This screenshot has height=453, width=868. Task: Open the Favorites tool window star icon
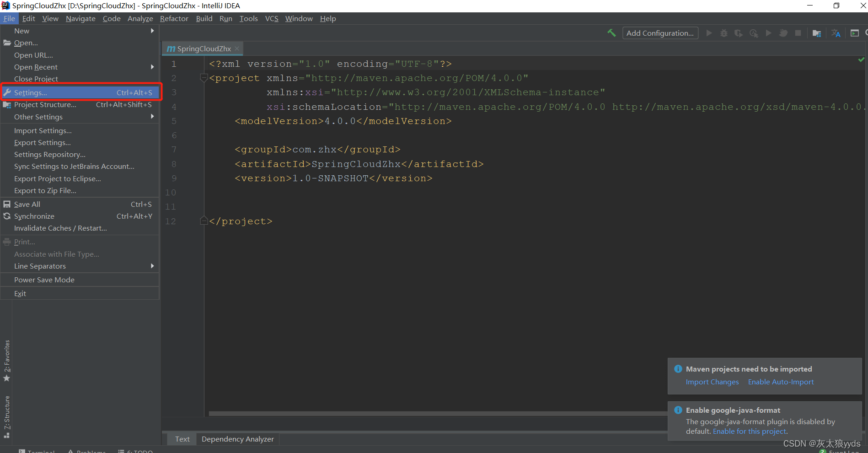coord(7,378)
